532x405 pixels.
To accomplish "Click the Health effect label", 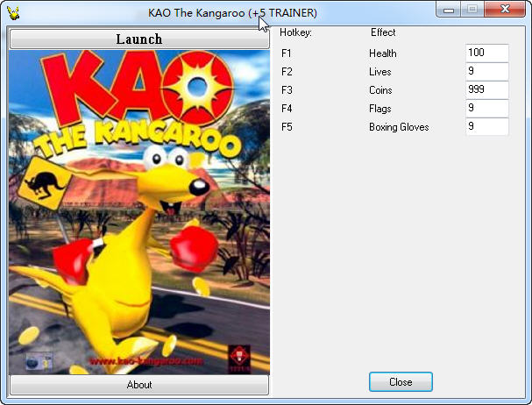I will click(x=383, y=53).
